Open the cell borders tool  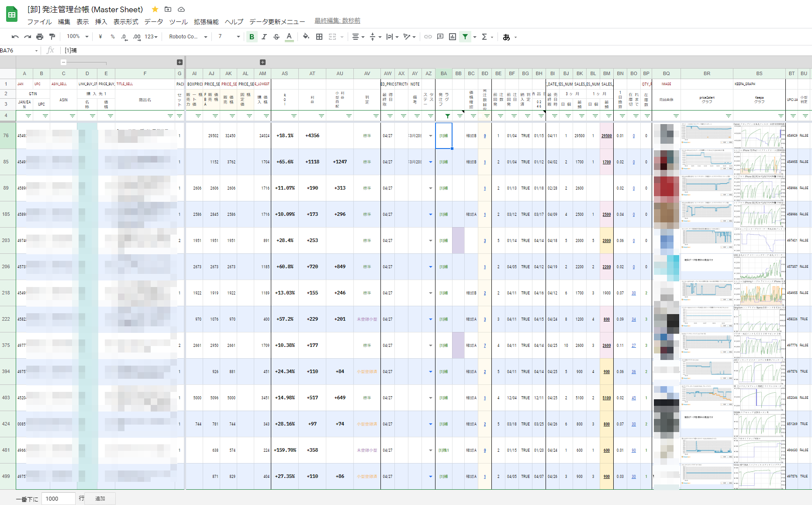click(319, 37)
